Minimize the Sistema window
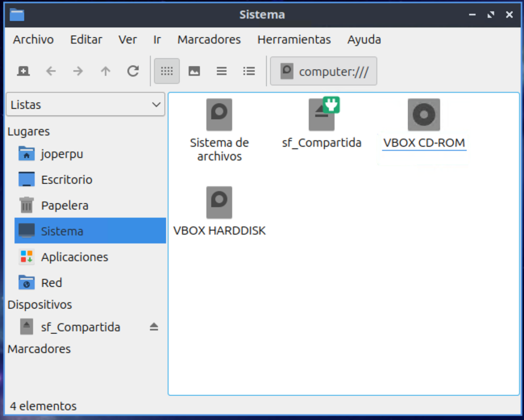This screenshot has width=524, height=420. pyautogui.click(x=472, y=15)
